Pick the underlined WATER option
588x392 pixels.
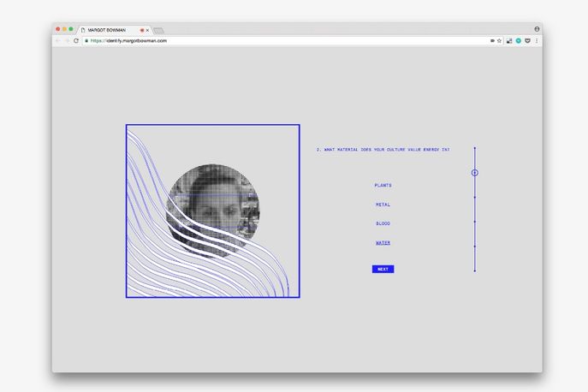tap(383, 243)
